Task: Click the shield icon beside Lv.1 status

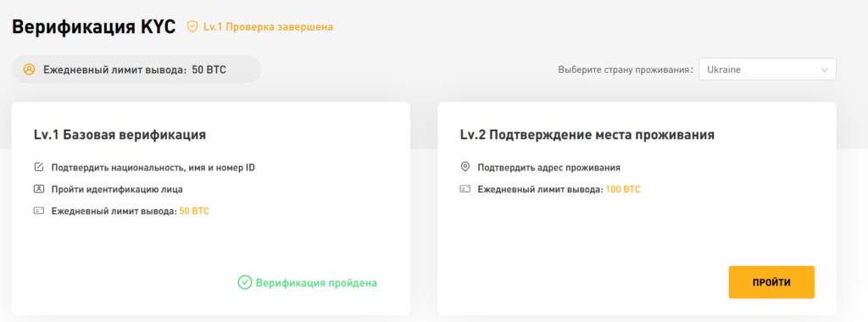Action: (x=192, y=26)
